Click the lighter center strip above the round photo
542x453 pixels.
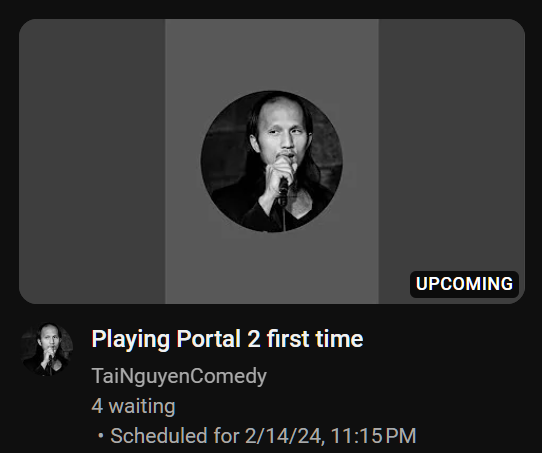(x=272, y=55)
